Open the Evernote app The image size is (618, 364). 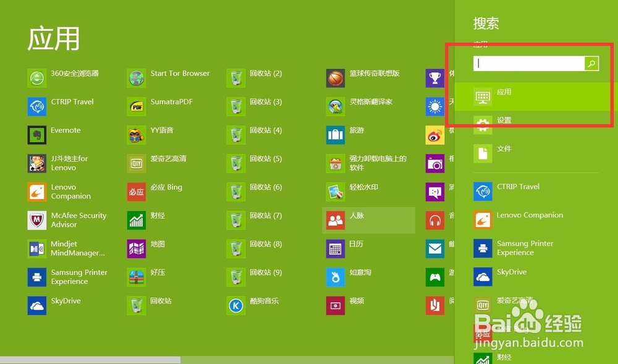click(54, 135)
